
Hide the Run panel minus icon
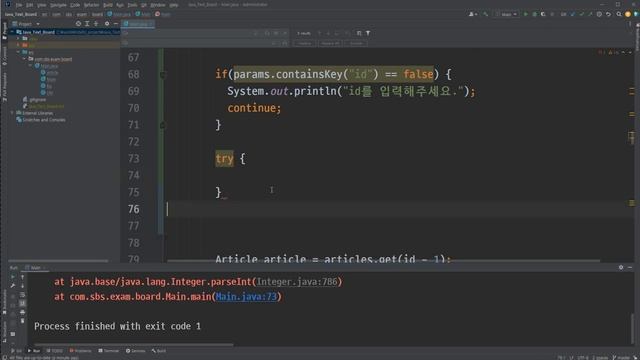(x=630, y=267)
